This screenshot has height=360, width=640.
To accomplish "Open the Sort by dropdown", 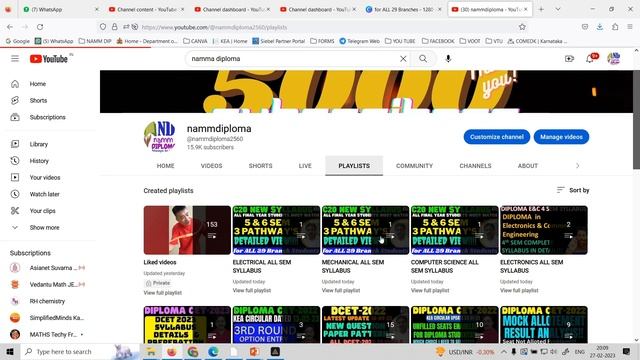I will pyautogui.click(x=573, y=190).
